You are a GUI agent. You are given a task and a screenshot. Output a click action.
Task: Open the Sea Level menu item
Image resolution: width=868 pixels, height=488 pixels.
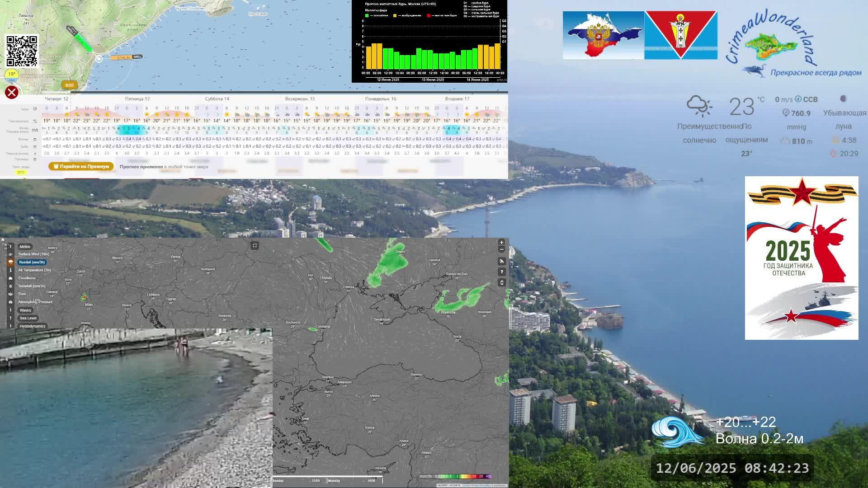(28, 318)
